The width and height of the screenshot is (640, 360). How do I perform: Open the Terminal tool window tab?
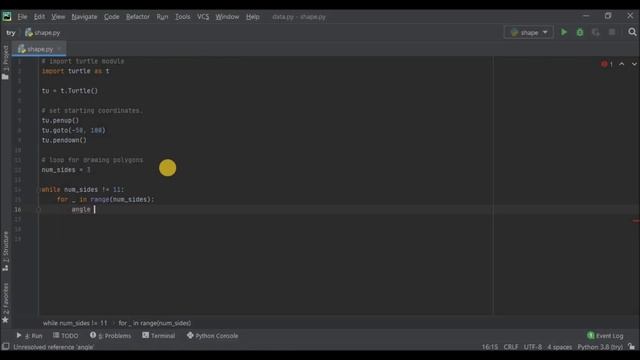pyautogui.click(x=159, y=336)
